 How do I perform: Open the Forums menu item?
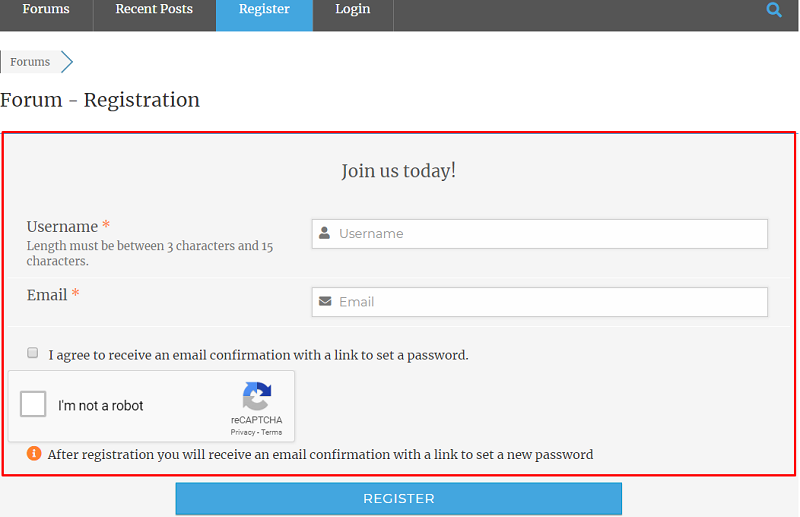tap(46, 9)
